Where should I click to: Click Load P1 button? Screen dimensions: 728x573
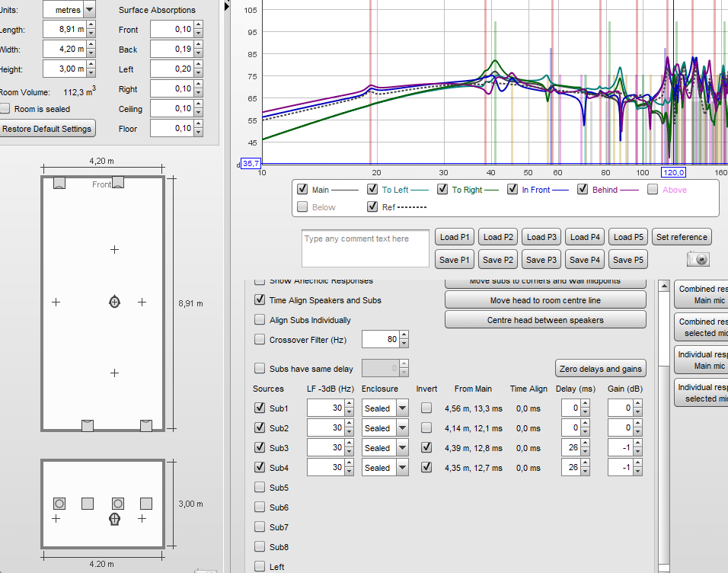[455, 237]
